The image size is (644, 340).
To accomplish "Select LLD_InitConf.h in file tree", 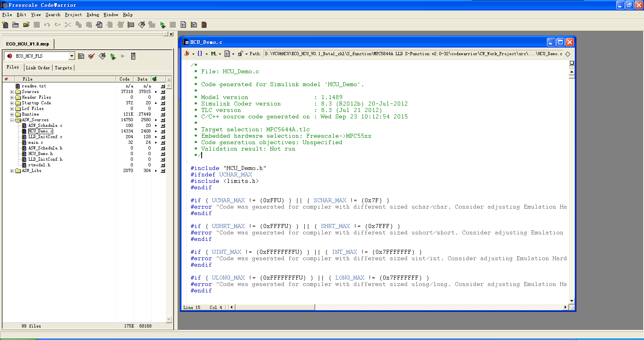I will (x=45, y=160).
